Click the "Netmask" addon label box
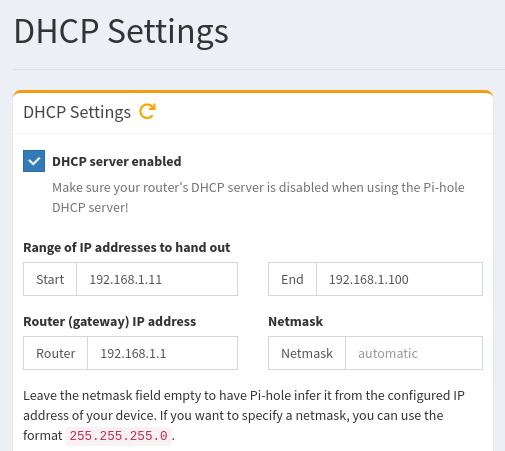Viewport: 505px width, 451px height. (x=307, y=353)
